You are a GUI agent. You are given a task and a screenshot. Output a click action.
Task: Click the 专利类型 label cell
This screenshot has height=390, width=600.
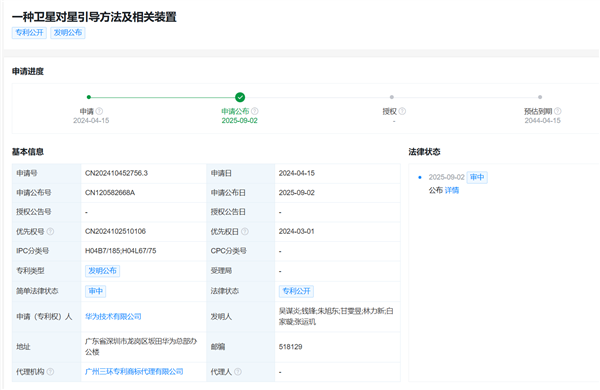47,271
